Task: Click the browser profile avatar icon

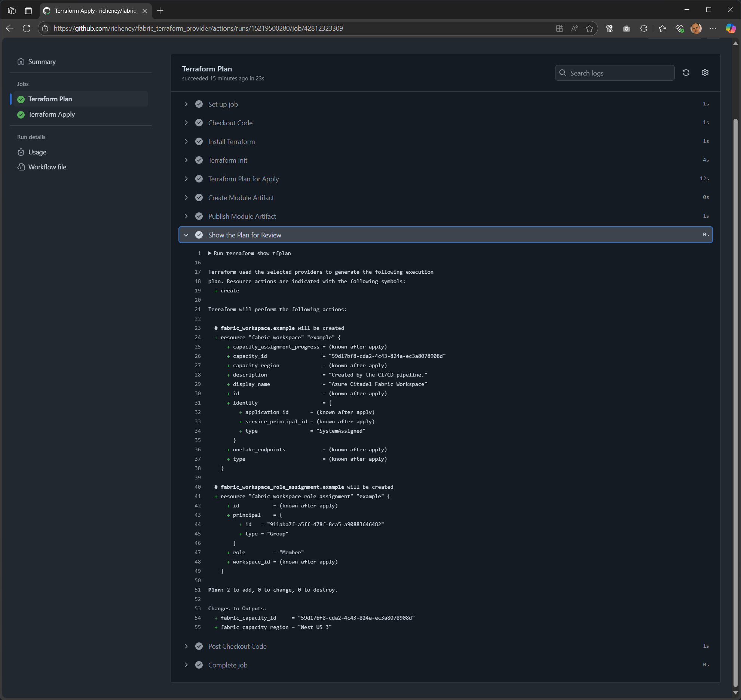Action: pos(695,28)
